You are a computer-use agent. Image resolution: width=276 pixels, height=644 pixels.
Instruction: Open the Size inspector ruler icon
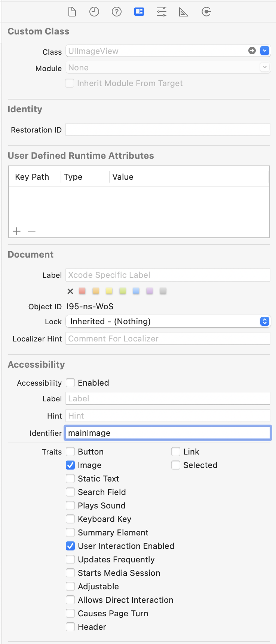click(x=184, y=12)
